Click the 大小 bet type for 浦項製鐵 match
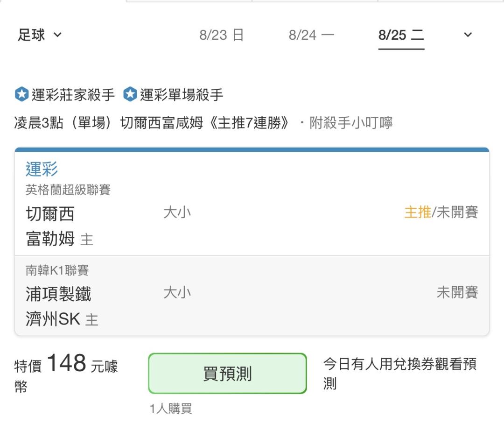The image size is (504, 438). click(177, 293)
